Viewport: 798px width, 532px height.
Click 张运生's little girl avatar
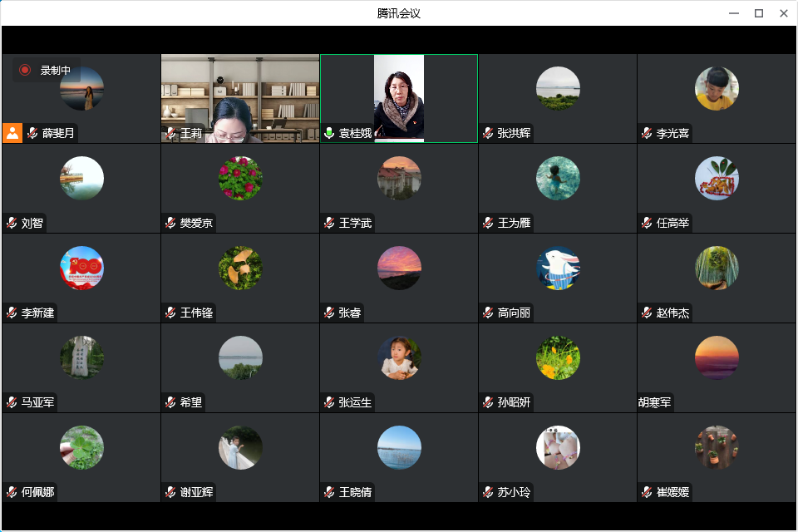click(399, 358)
